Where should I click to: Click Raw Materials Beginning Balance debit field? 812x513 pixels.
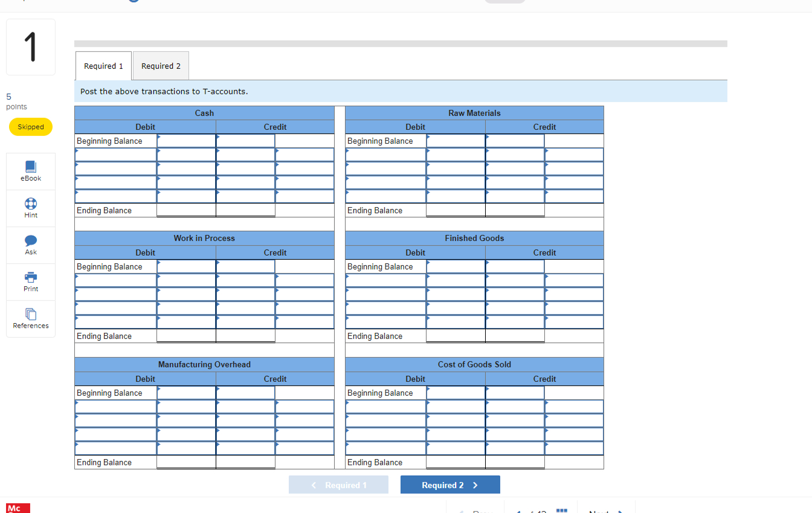(x=456, y=141)
